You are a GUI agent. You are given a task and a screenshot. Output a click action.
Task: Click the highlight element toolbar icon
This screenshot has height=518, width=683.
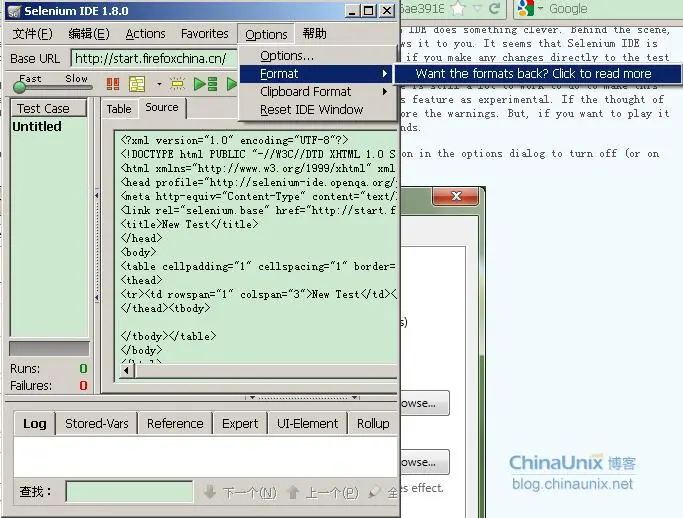(x=178, y=84)
